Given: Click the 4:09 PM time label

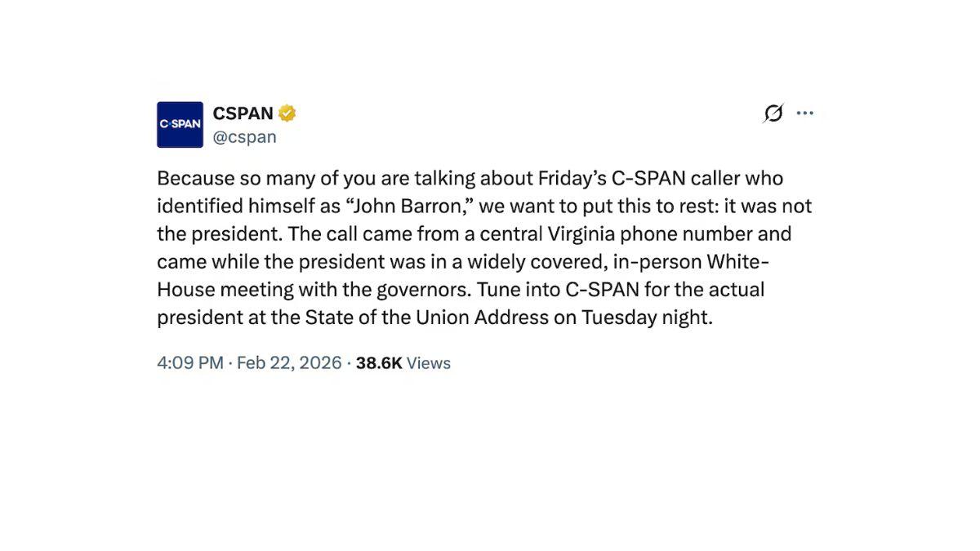Looking at the screenshot, I should point(189,362).
